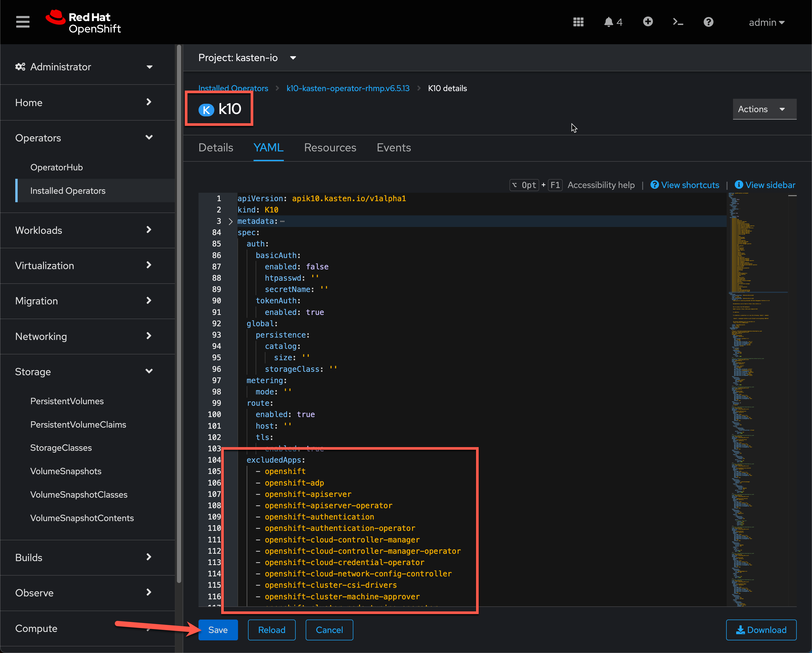This screenshot has height=653, width=812.
Task: Click View shortcuts link
Action: point(685,185)
